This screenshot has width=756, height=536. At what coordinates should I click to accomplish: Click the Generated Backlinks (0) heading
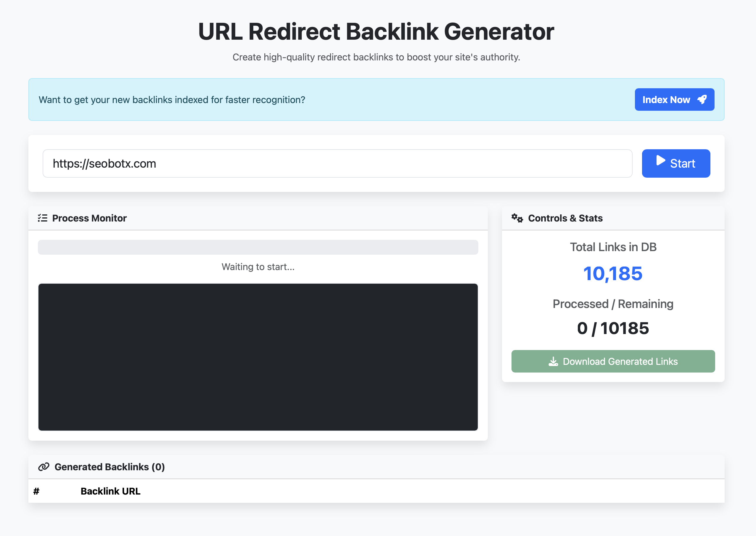(110, 467)
